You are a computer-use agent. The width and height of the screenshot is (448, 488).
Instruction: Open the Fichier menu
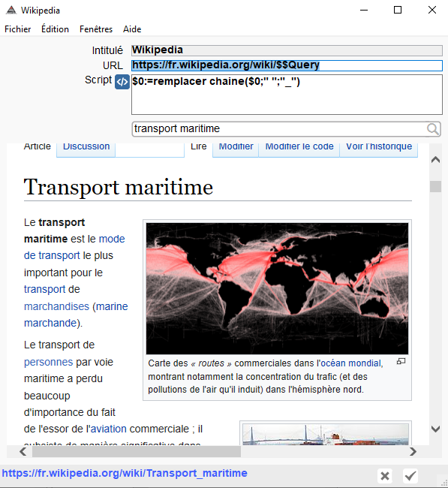[18, 29]
